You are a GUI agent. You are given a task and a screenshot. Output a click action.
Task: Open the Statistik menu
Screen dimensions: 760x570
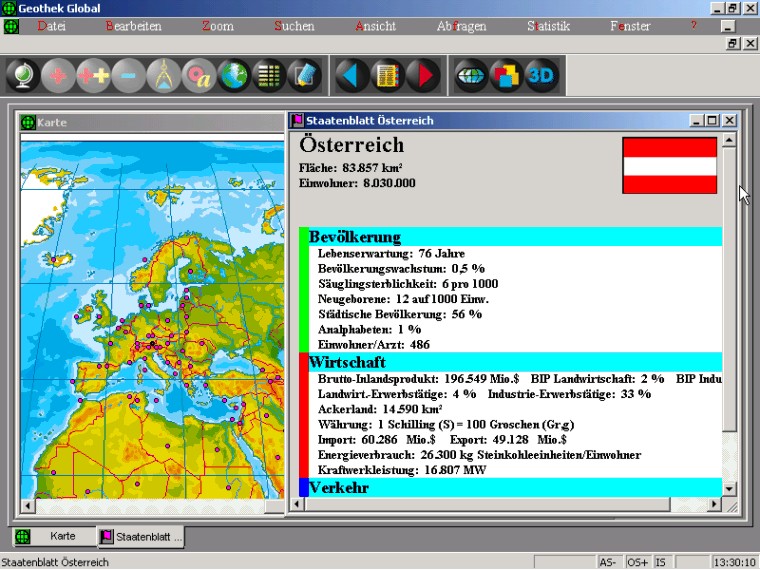click(x=548, y=26)
